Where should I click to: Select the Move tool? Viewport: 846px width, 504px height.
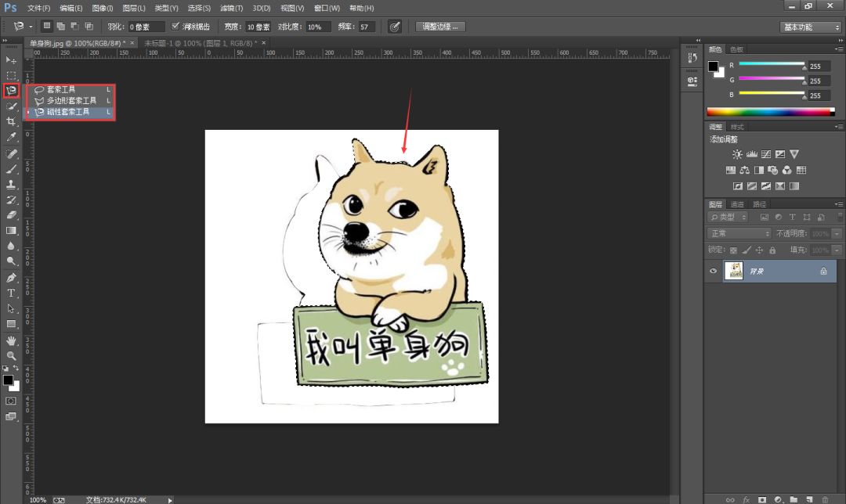(11, 59)
